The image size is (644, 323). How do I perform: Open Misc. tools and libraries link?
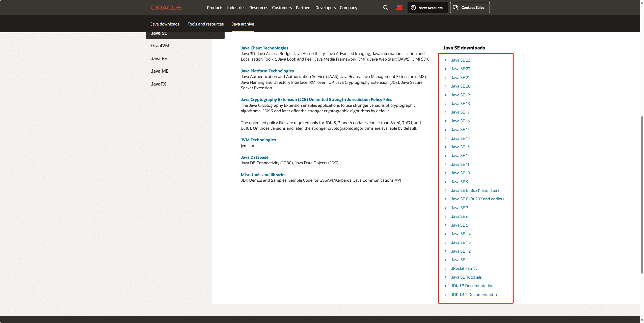[x=263, y=175]
